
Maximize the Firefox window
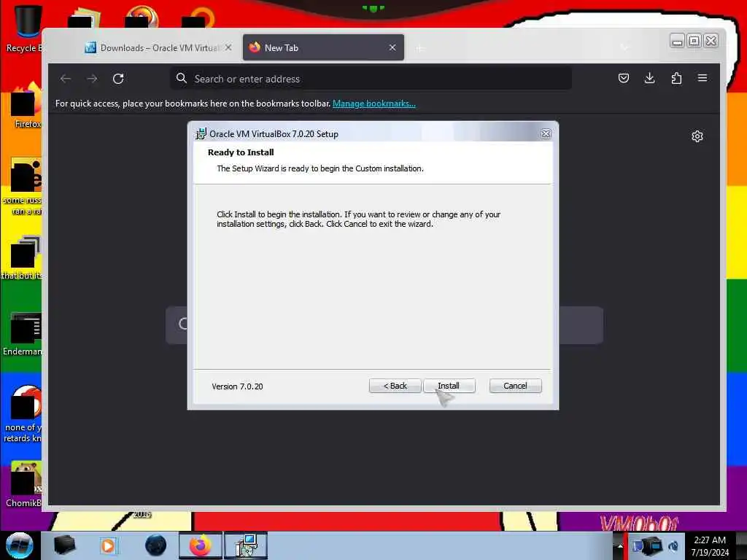point(694,42)
